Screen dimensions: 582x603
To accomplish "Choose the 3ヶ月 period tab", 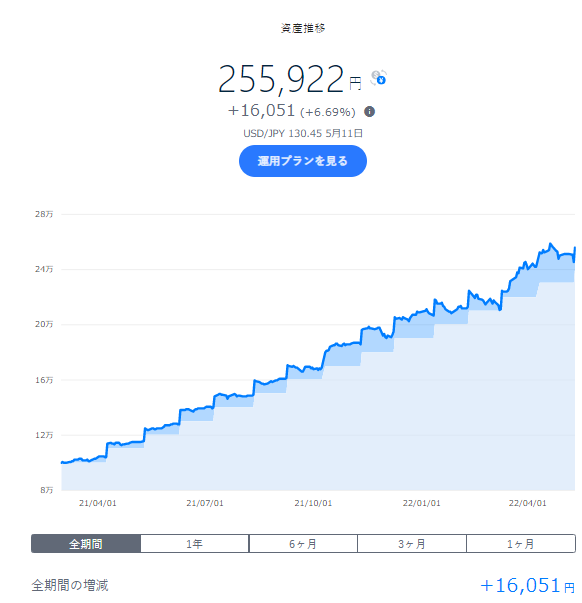I will [412, 543].
